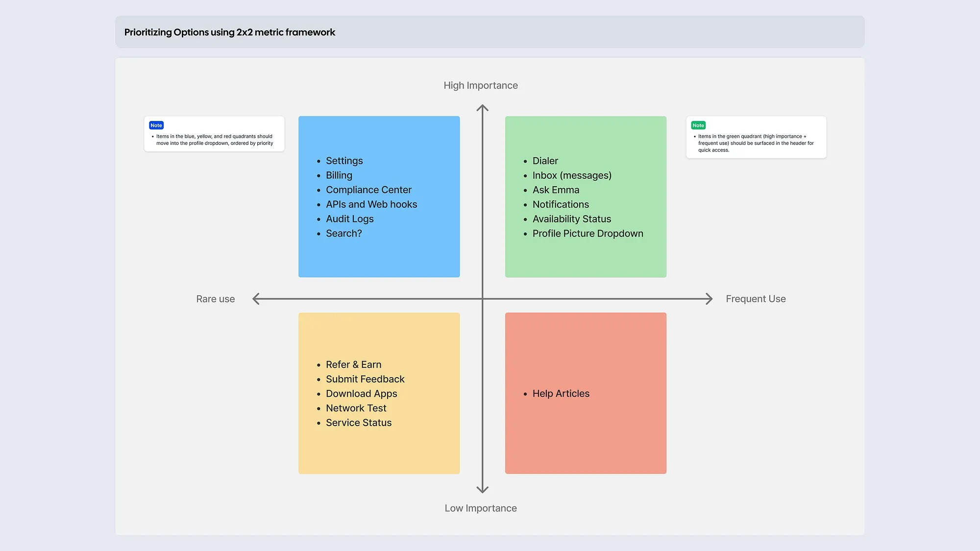Select the red quadrant sticky background
This screenshot has width=980, height=551.
[x=586, y=441]
